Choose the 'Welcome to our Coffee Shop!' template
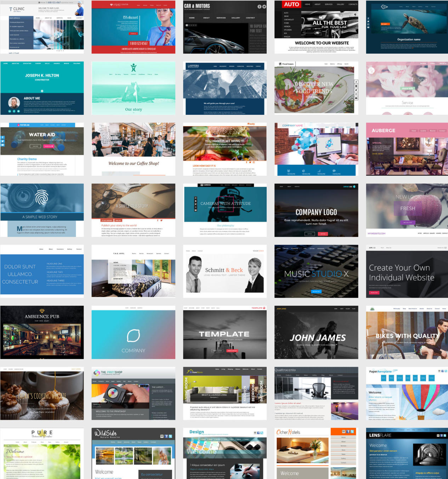Viewport: 448px width, 479px height. coord(134,149)
